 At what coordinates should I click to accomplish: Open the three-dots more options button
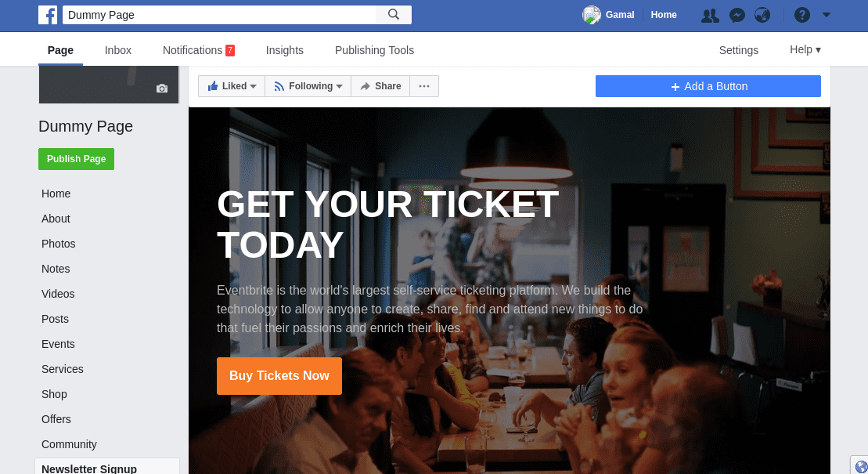pos(424,86)
